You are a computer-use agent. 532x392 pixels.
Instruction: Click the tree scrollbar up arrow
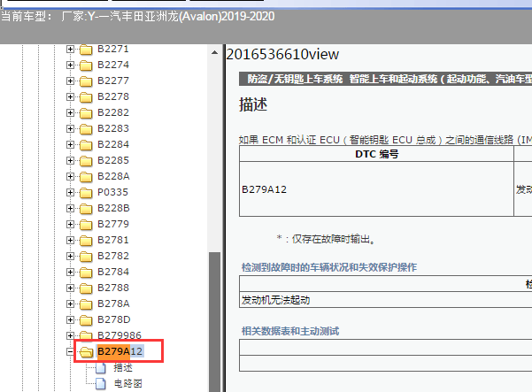pyautogui.click(x=214, y=52)
